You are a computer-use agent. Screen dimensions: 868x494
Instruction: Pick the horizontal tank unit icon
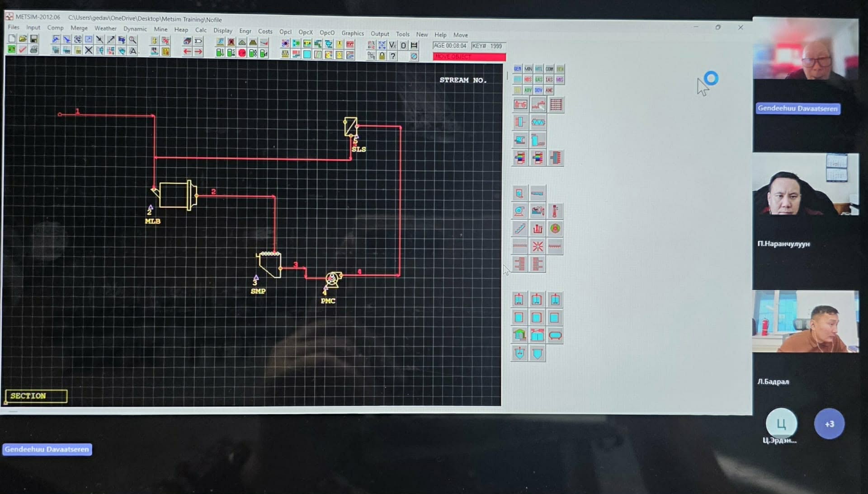point(555,335)
